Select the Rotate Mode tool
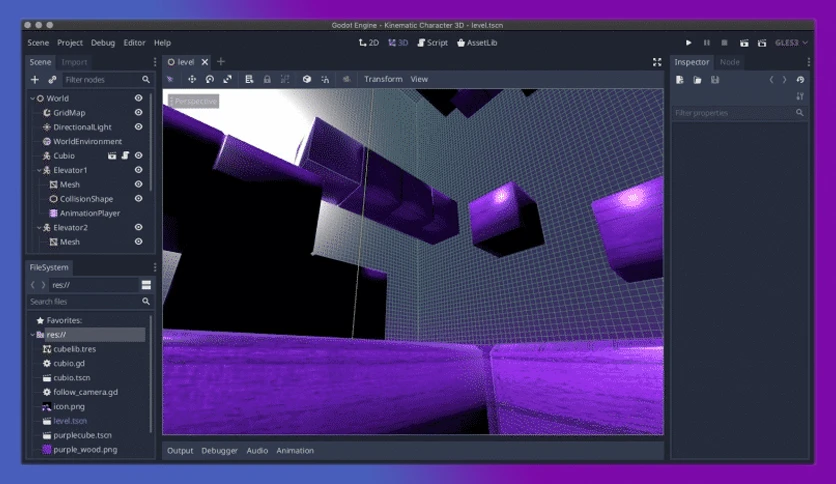 pyautogui.click(x=210, y=79)
